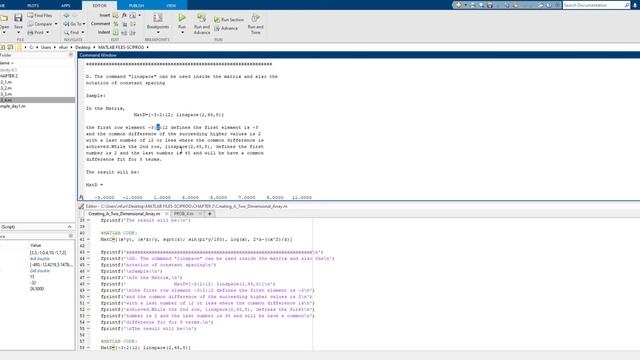
Task: Switch to the PUBLISH ribbon tab
Action: (x=136, y=5)
